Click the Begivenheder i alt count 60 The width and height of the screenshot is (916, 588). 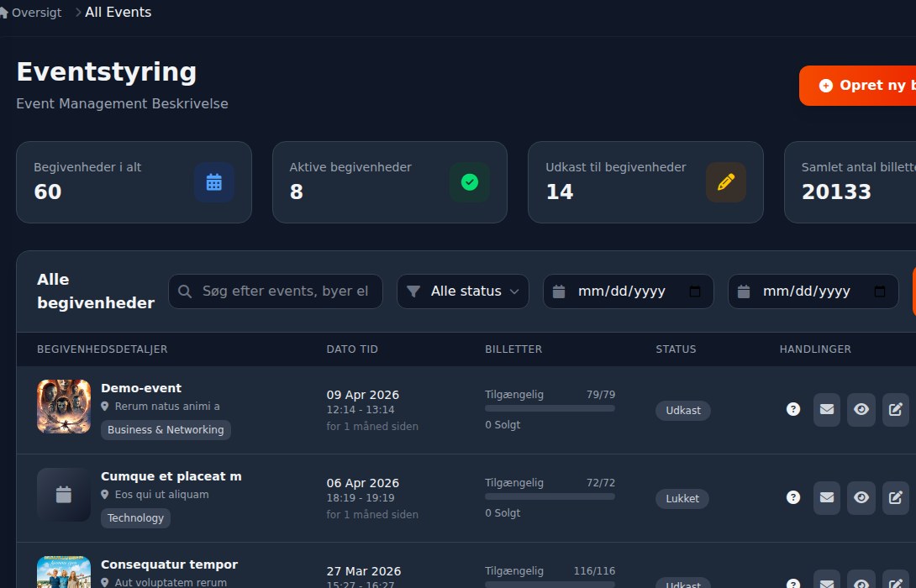47,192
